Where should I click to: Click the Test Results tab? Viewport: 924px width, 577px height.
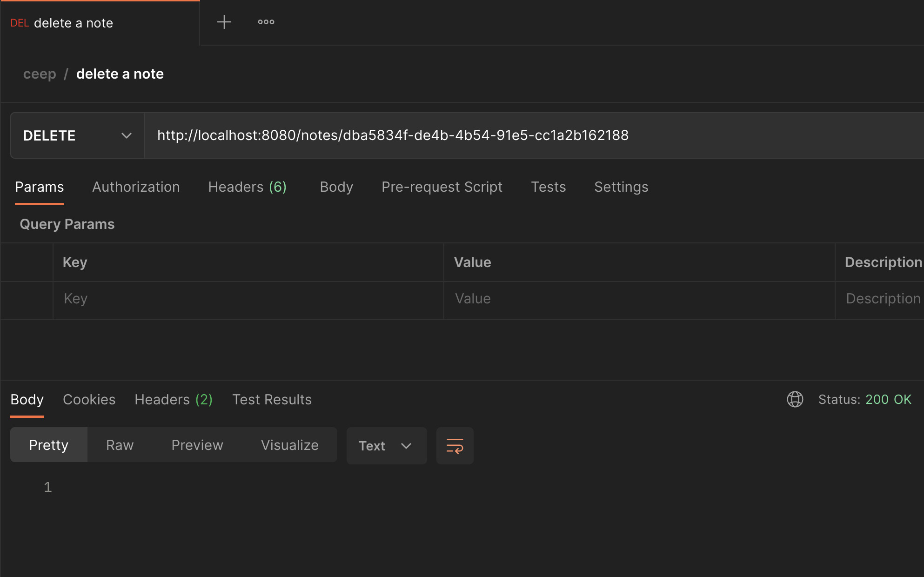tap(272, 400)
